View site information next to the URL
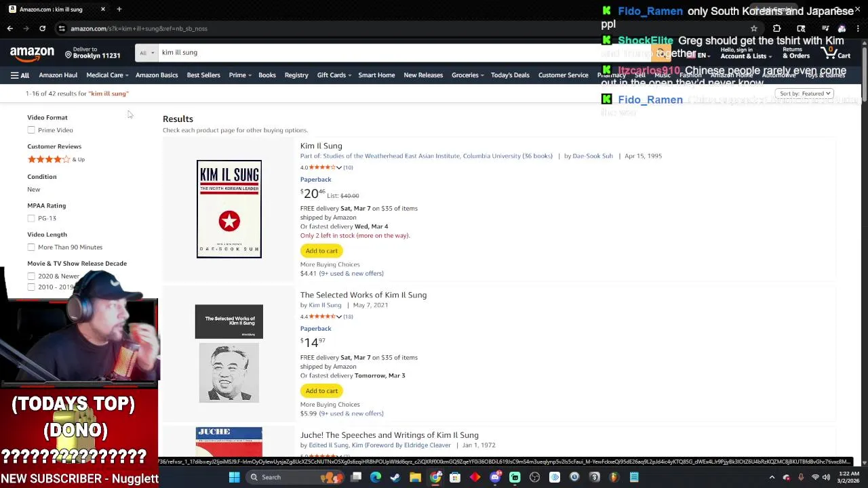 (62, 28)
